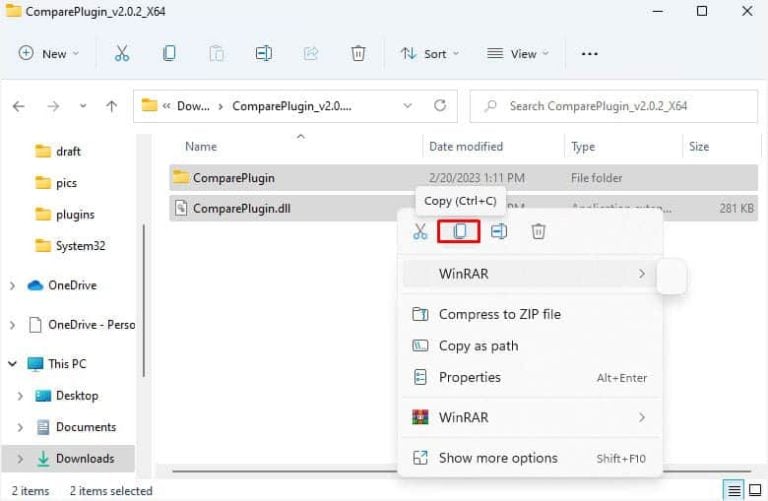Click the toolbar Cut scissors icon
Image resolution: width=768 pixels, height=501 pixels.
coord(122,54)
